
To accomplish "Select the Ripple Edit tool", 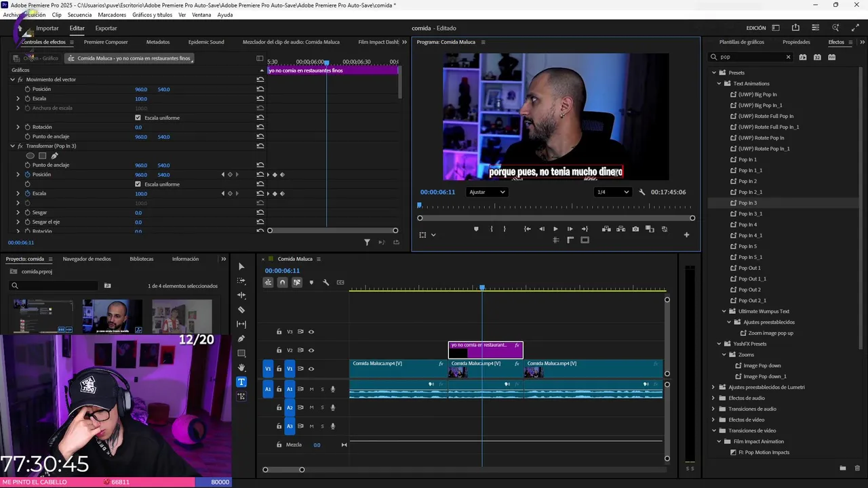I will 241,296.
